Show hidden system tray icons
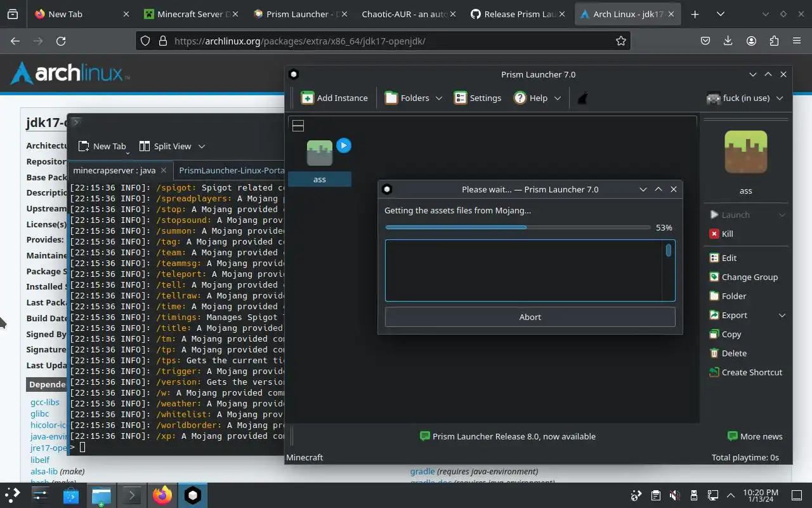This screenshot has width=812, height=508. click(730, 495)
